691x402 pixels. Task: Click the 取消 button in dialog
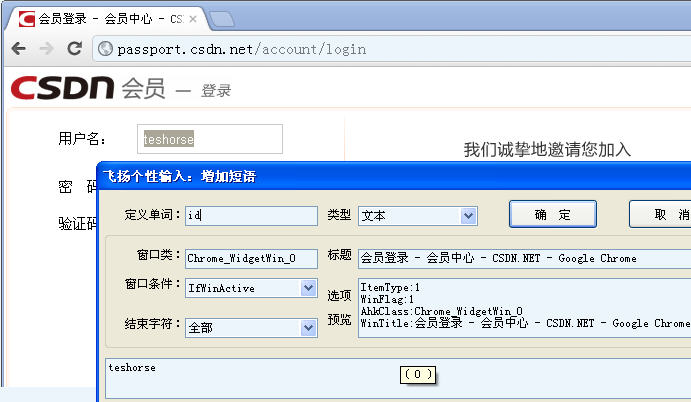click(661, 214)
